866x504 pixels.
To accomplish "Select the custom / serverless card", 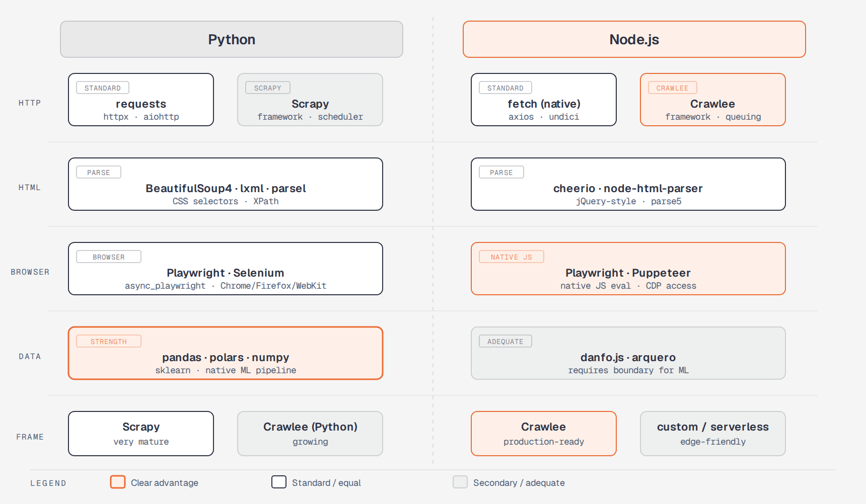I will tap(713, 434).
